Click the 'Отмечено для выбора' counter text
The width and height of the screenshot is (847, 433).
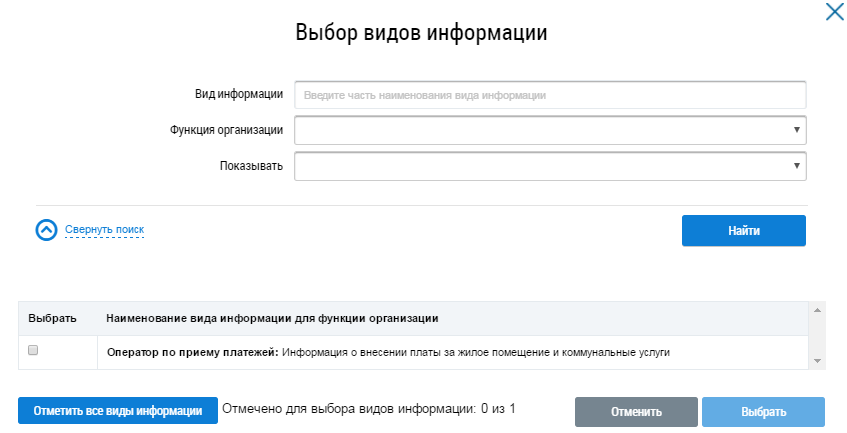(368, 409)
